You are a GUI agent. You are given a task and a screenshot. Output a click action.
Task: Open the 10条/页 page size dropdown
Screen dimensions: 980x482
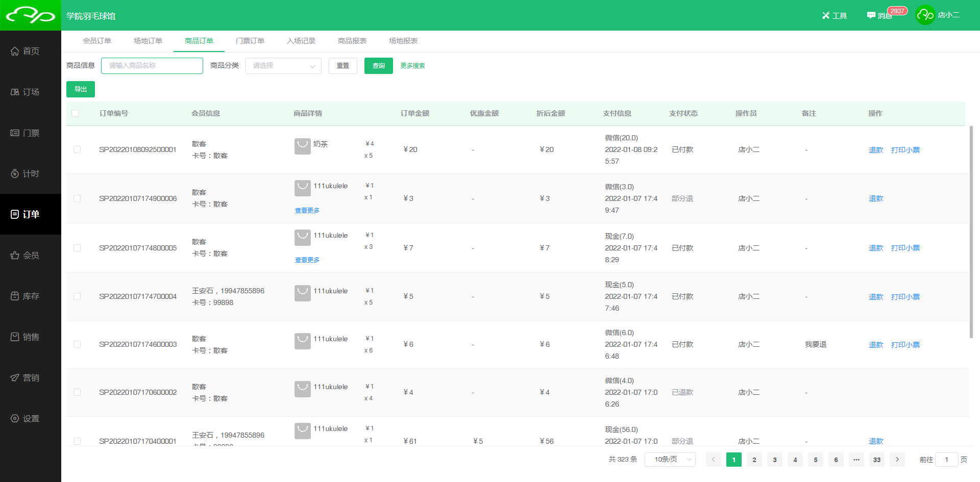(670, 460)
